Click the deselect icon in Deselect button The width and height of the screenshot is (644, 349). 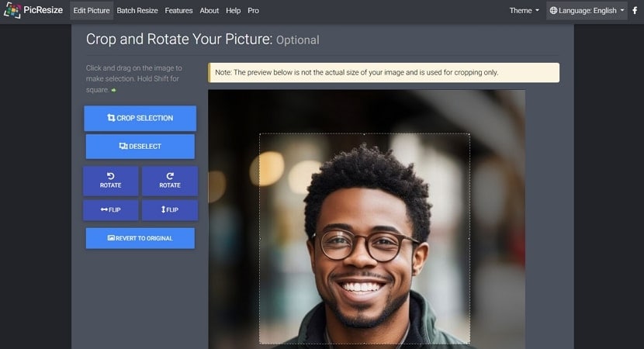[x=123, y=146]
